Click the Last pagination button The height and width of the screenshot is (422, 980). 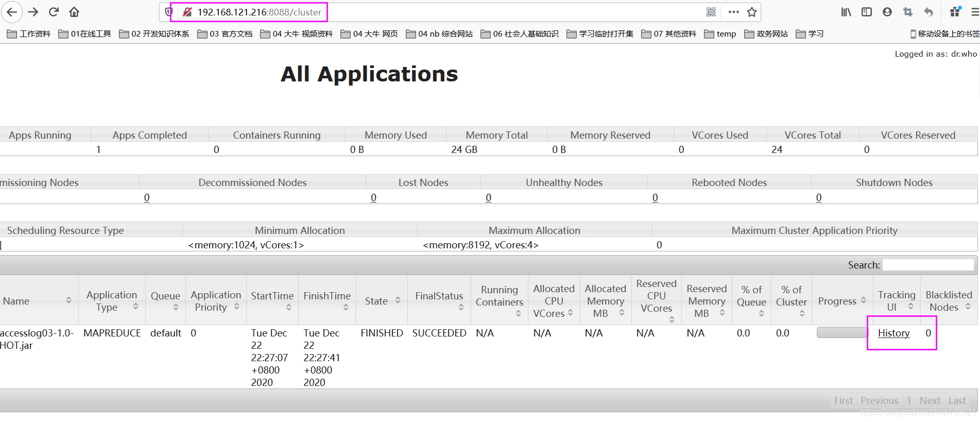[x=957, y=400]
